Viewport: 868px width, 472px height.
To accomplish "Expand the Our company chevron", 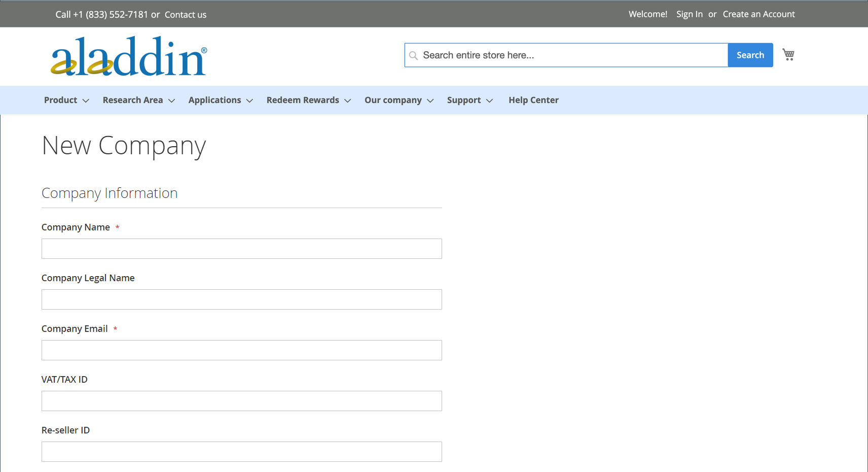I will [430, 100].
